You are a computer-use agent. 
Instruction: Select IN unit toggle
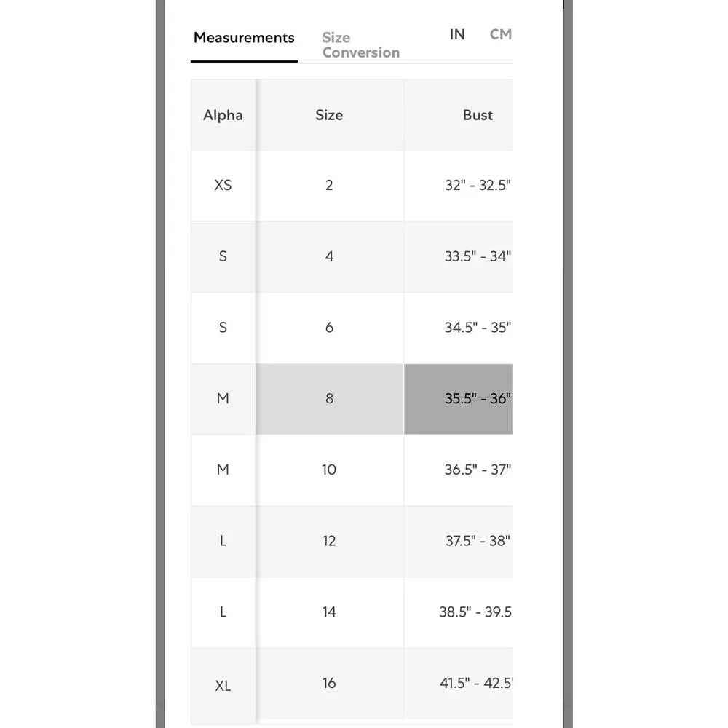coord(457,34)
